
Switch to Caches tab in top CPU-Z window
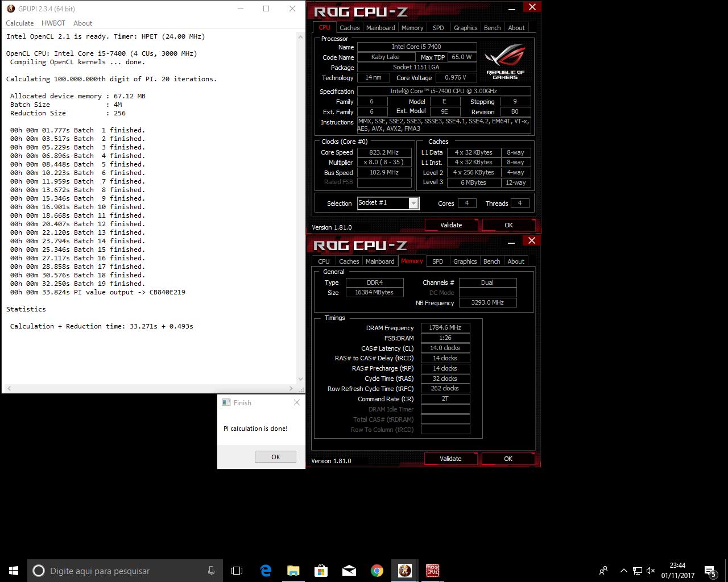pos(349,28)
